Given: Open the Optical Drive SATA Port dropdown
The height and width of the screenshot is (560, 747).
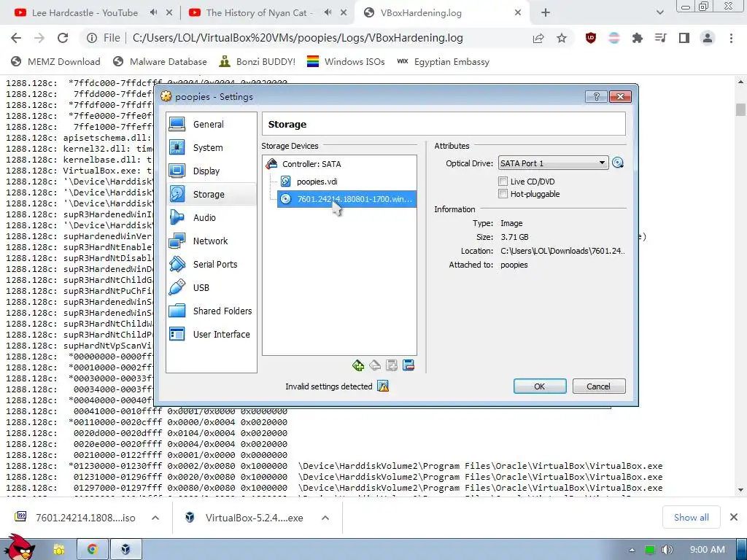Looking at the screenshot, I should 553,163.
